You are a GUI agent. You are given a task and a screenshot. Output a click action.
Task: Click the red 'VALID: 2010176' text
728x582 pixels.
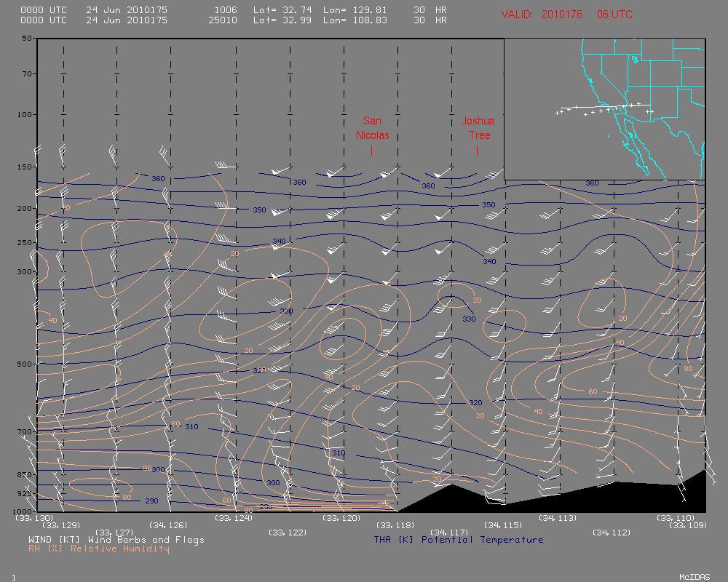pyautogui.click(x=542, y=15)
